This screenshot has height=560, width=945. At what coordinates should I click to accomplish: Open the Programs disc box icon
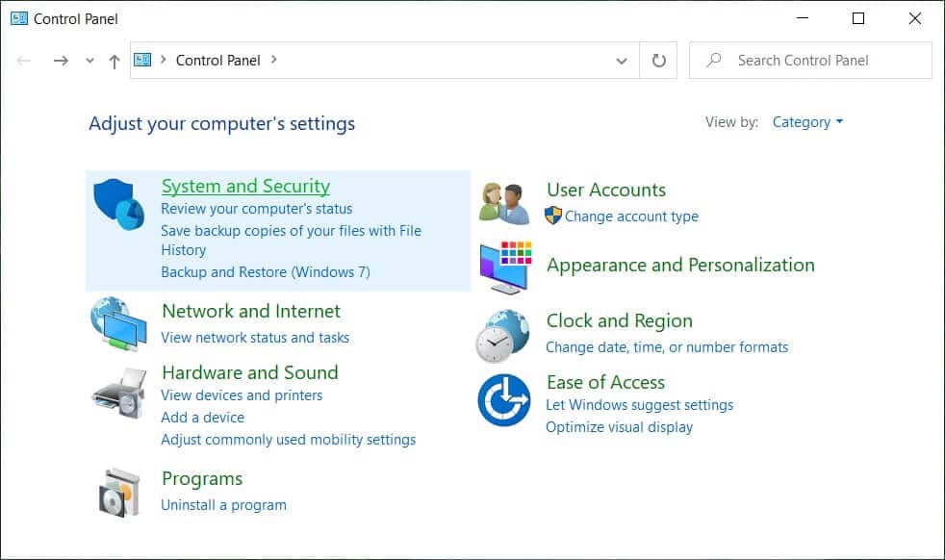[118, 492]
